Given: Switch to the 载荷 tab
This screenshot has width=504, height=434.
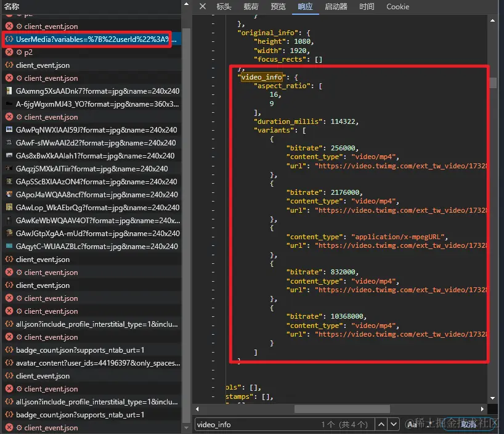Looking at the screenshot, I should 251,6.
